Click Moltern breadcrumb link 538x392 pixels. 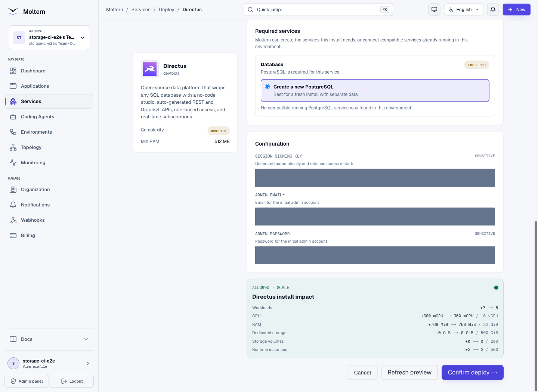115,10
